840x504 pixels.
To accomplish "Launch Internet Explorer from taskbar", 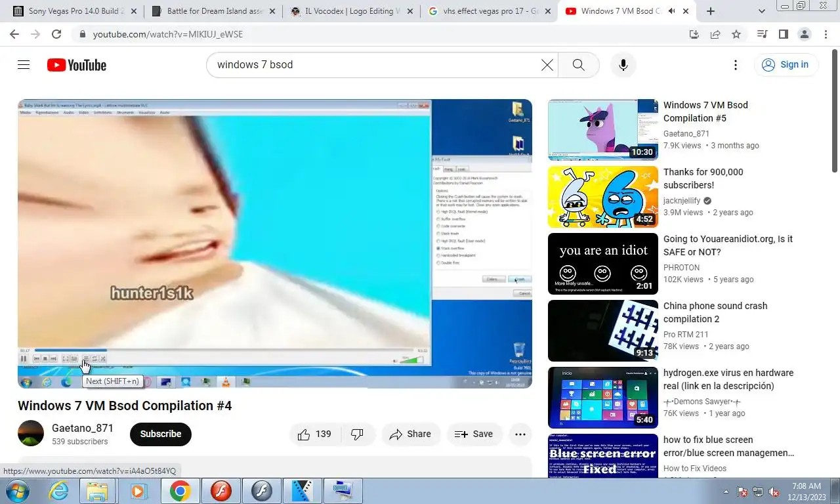I will coord(59,491).
